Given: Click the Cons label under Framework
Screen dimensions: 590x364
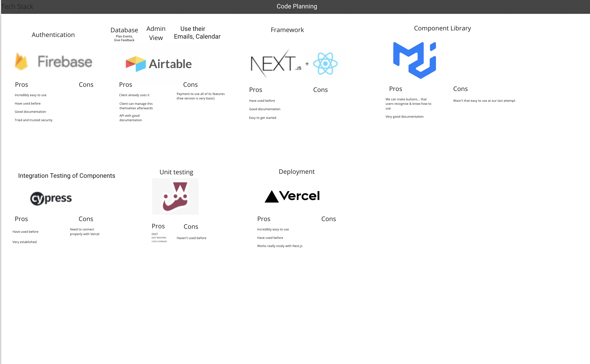Looking at the screenshot, I should [321, 90].
